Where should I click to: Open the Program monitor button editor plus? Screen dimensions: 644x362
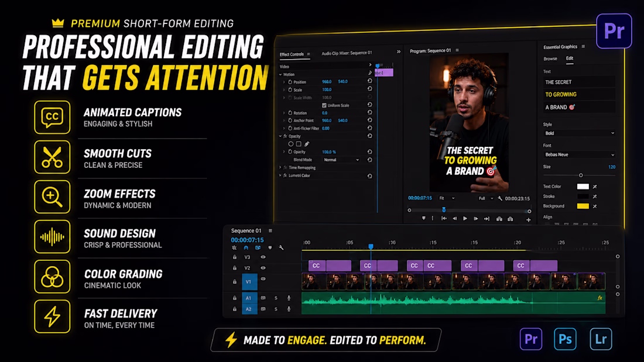(529, 219)
